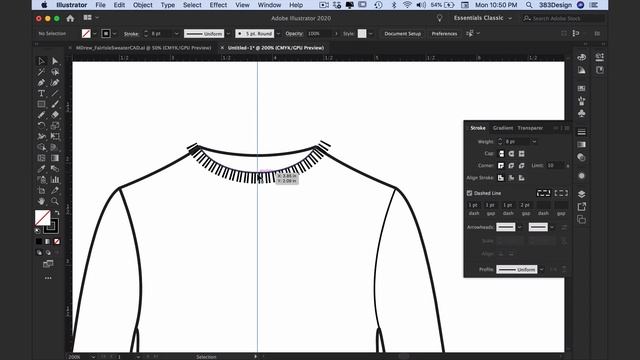Set color mode to None

tap(57, 242)
